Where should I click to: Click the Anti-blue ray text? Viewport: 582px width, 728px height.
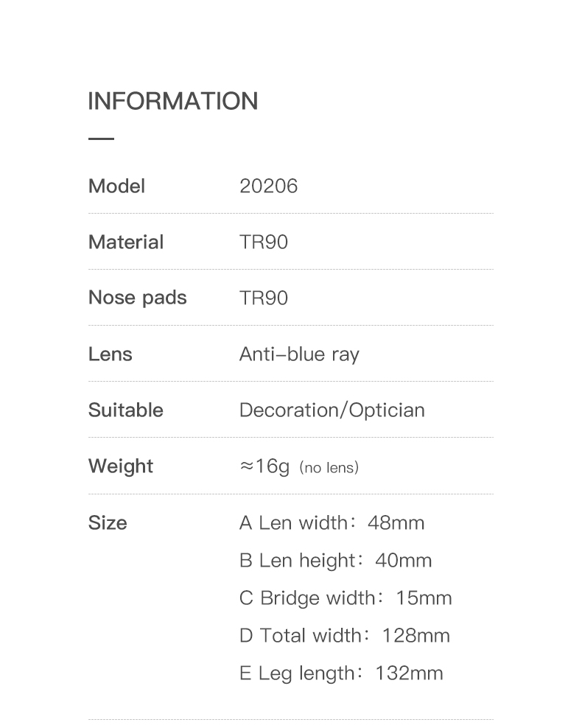299,354
